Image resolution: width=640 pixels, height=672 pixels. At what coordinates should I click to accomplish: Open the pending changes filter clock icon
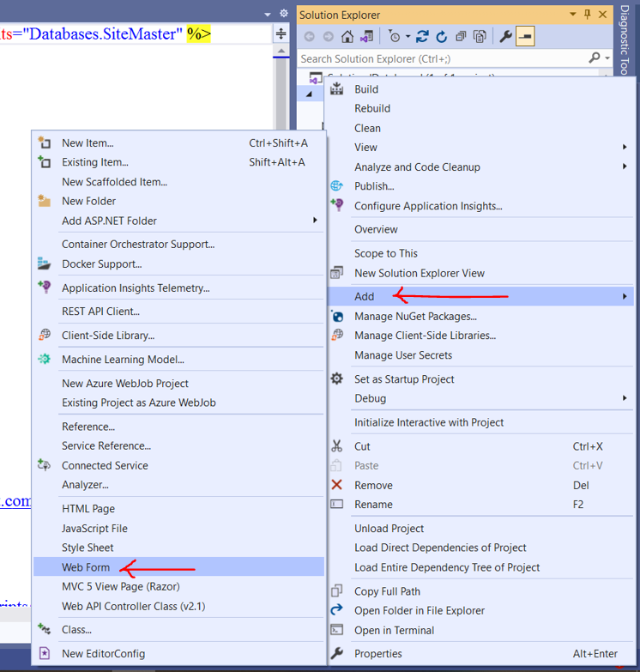click(394, 37)
